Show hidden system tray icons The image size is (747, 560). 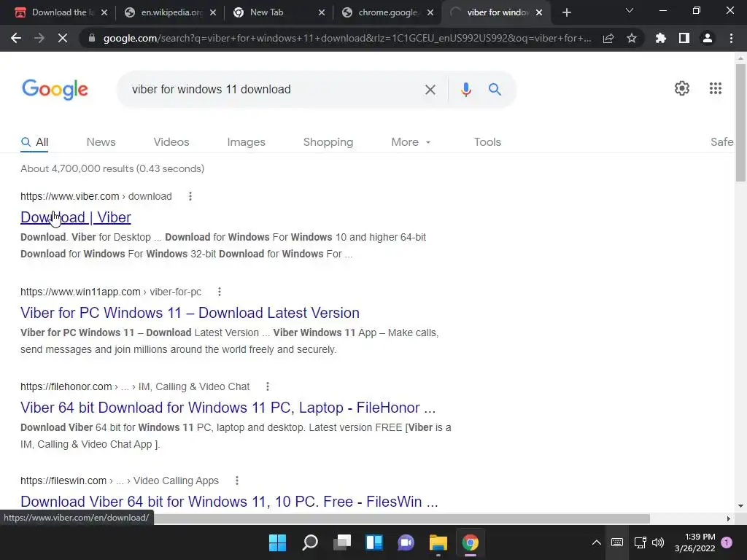click(597, 542)
